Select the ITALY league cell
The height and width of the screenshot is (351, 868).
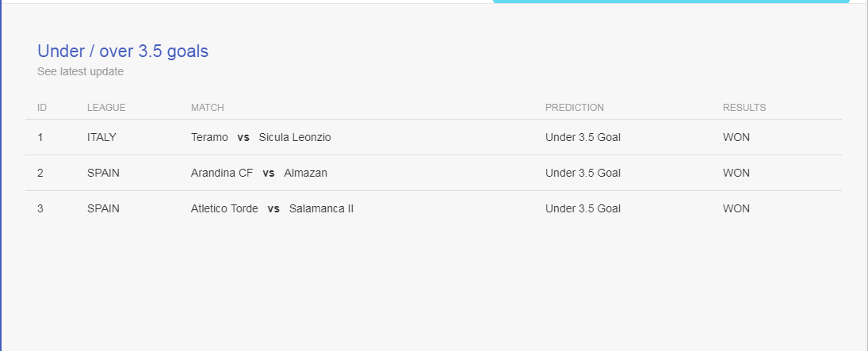coord(101,137)
